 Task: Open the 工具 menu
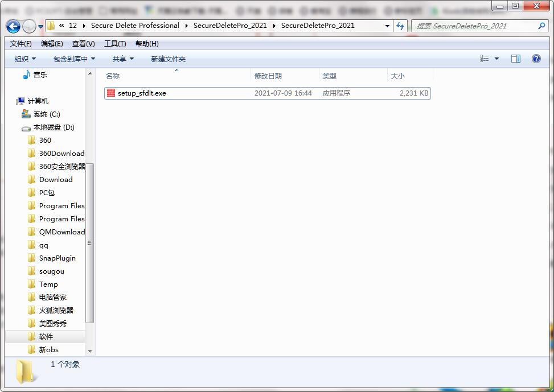pos(113,43)
